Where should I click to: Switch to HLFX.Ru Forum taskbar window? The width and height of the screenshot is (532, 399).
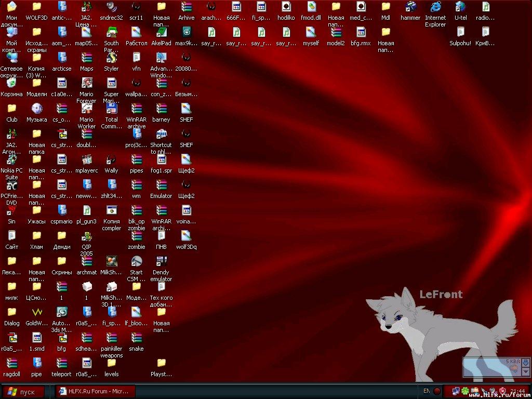pos(96,392)
